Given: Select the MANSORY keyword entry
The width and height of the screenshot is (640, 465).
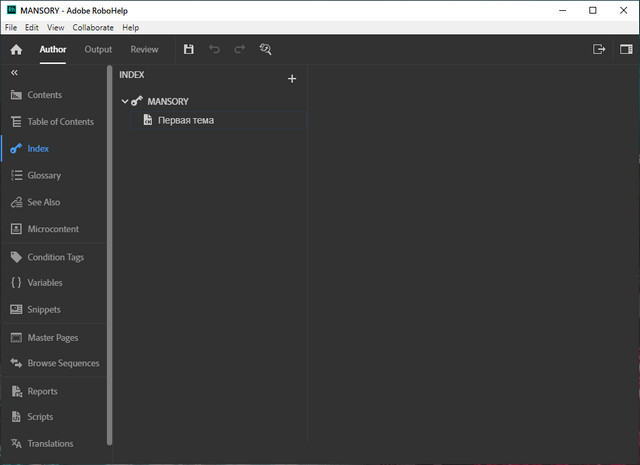Looking at the screenshot, I should [x=168, y=101].
